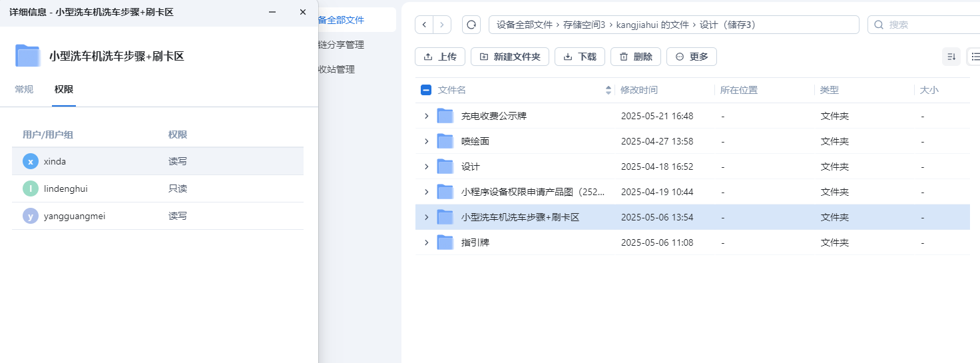Click the 修改时间 column header
980x363 pixels.
pyautogui.click(x=639, y=90)
